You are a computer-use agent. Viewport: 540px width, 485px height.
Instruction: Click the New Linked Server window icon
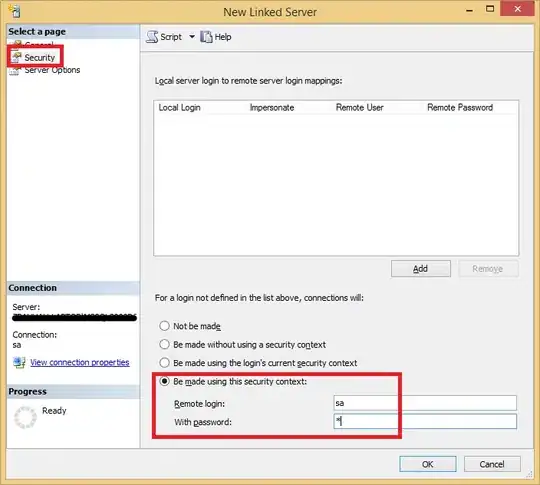tap(14, 11)
